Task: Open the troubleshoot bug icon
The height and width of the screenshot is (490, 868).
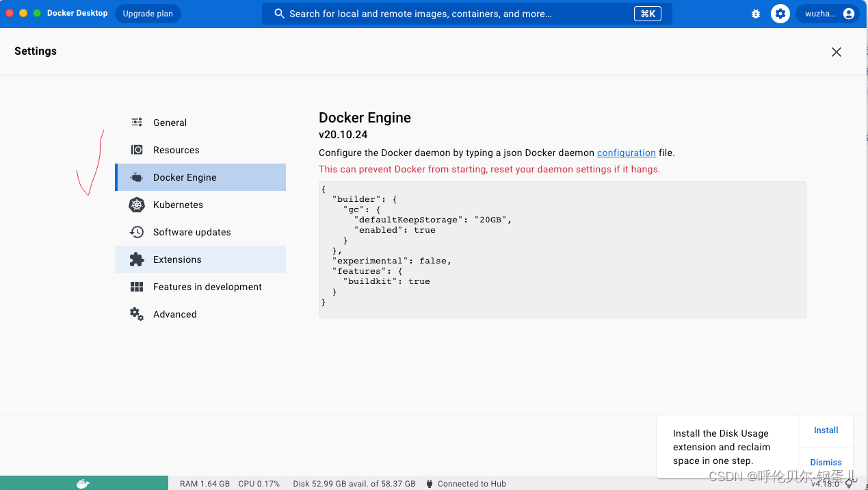Action: click(756, 14)
